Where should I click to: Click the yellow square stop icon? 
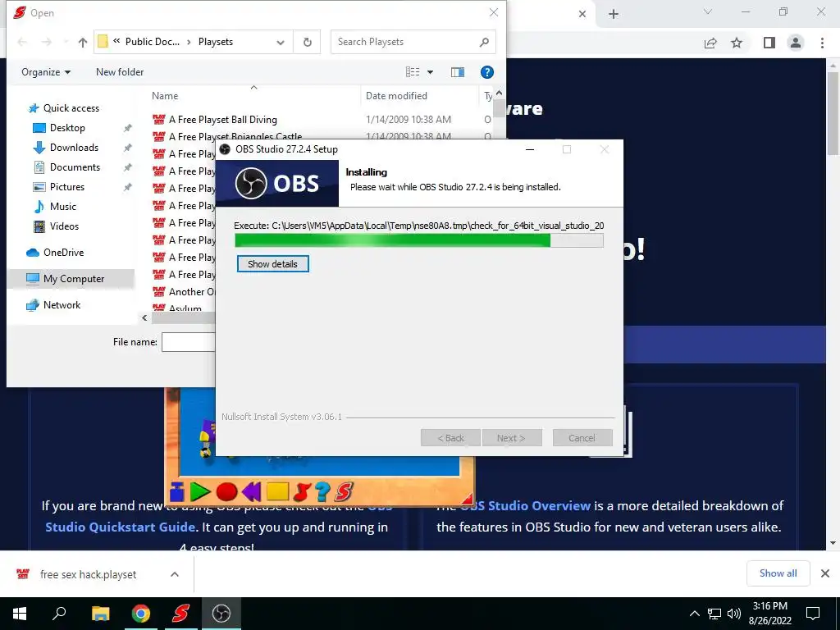277,491
